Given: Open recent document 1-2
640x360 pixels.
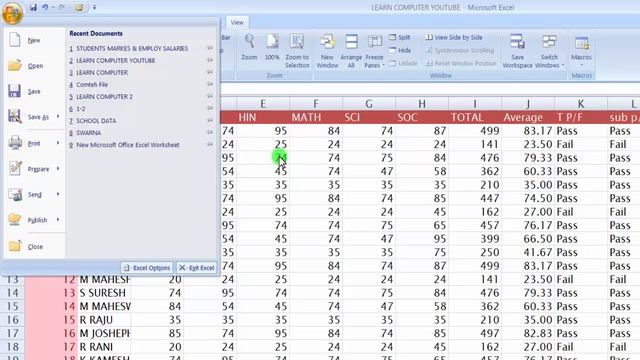Looking at the screenshot, I should (x=80, y=109).
